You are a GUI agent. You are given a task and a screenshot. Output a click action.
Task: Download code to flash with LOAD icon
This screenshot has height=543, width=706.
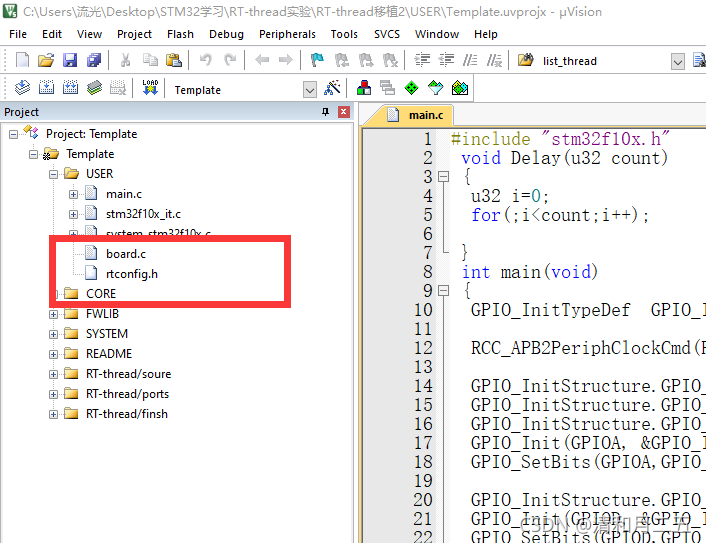pos(150,87)
